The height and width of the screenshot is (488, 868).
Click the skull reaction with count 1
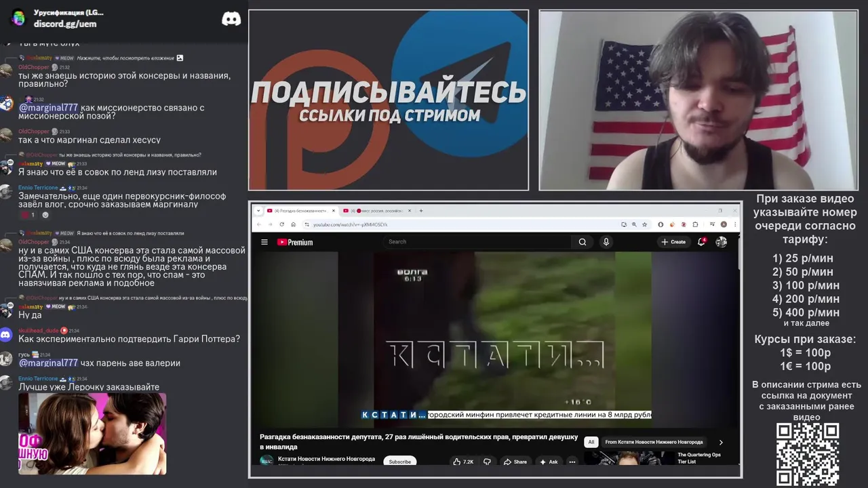tap(28, 215)
